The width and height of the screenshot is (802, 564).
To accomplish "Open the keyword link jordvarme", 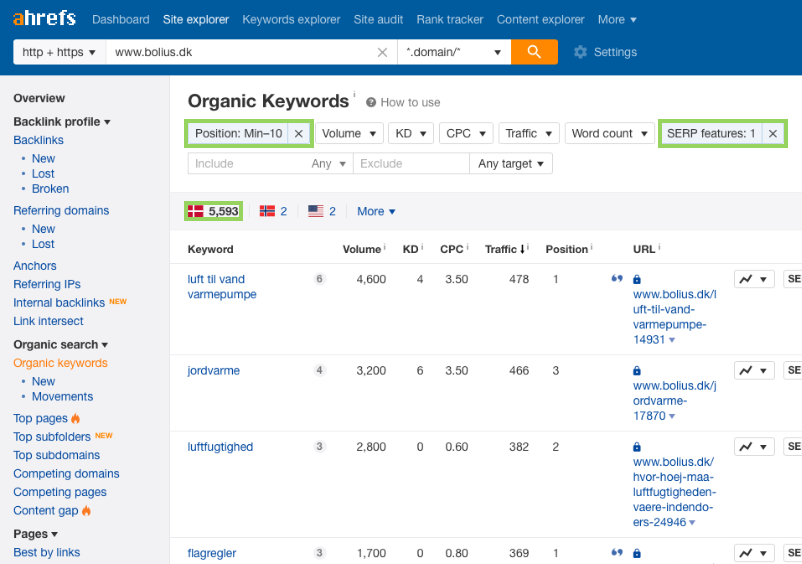I will point(213,371).
